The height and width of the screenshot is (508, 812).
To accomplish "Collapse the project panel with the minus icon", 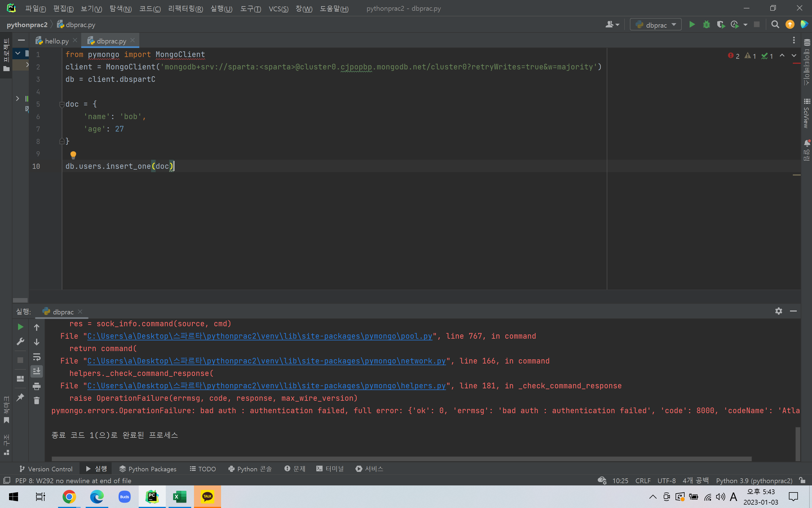I will click(x=21, y=40).
